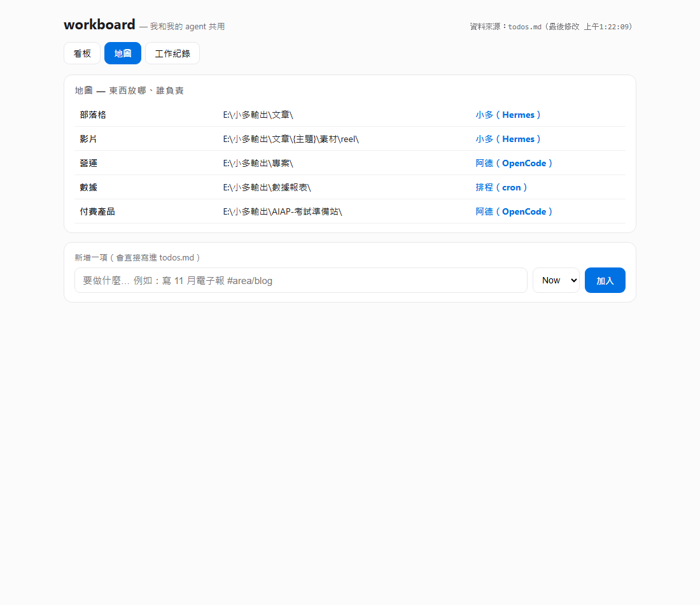
Task: Click the 營運 row label
Action: pyautogui.click(x=88, y=163)
